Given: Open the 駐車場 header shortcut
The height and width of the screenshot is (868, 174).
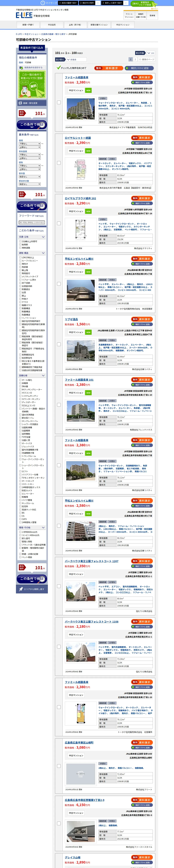Looking at the screenshot, I should (x=152, y=15).
